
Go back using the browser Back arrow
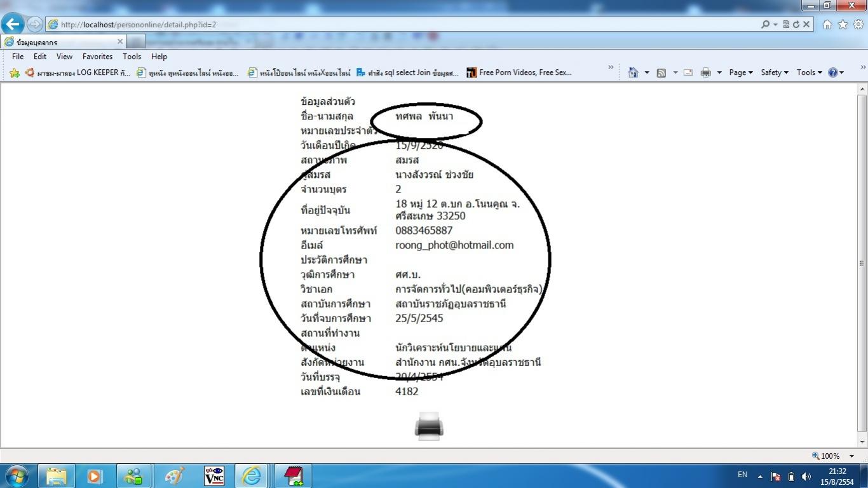[12, 24]
